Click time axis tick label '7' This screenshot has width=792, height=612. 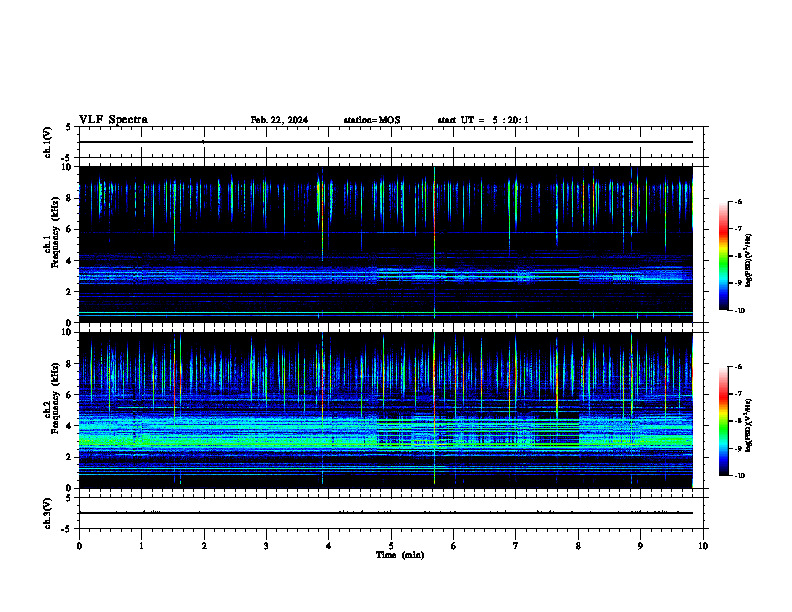coord(516,546)
